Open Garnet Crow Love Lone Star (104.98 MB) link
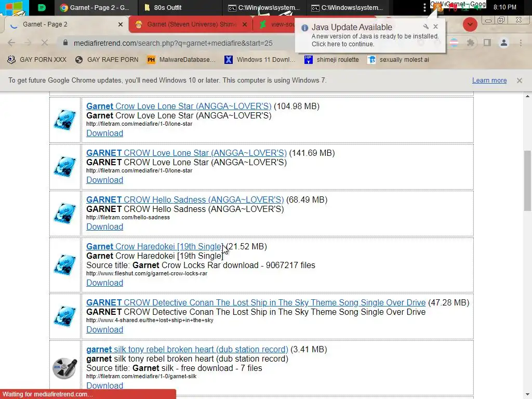The image size is (532, 399). coord(179,106)
